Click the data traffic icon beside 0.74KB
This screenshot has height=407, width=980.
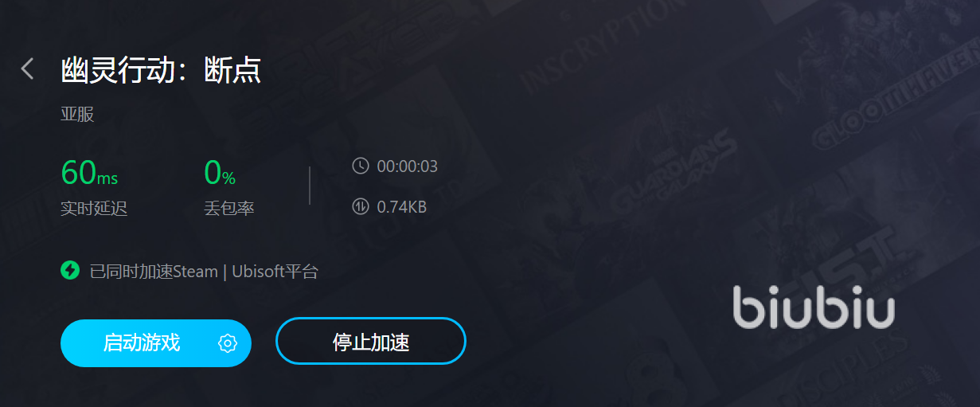tap(361, 206)
